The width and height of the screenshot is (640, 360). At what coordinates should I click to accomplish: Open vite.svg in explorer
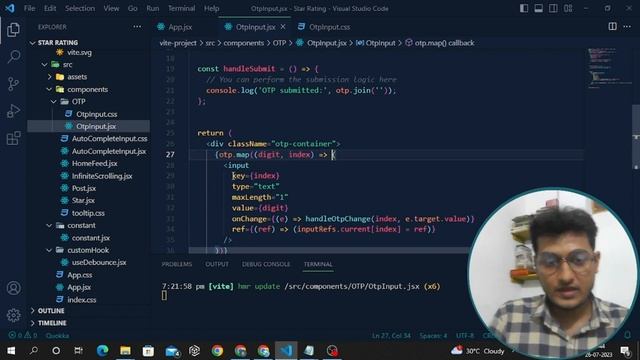(x=79, y=52)
